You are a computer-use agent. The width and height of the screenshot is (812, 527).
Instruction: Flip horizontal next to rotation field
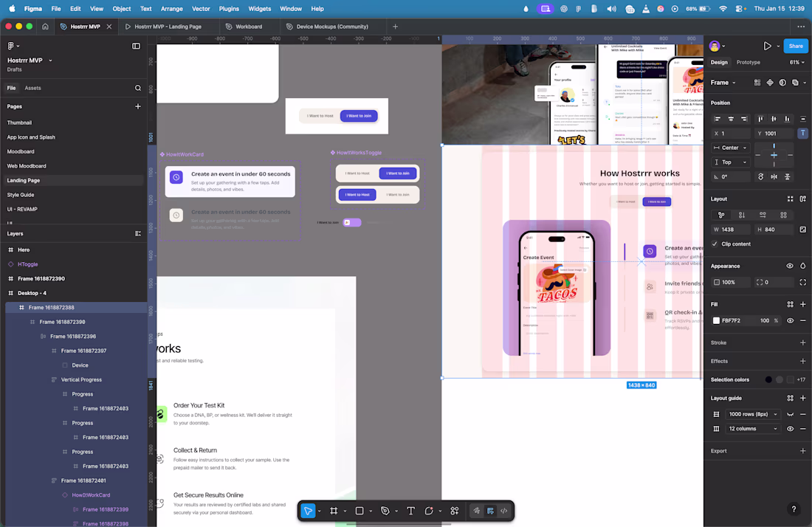[x=774, y=176]
